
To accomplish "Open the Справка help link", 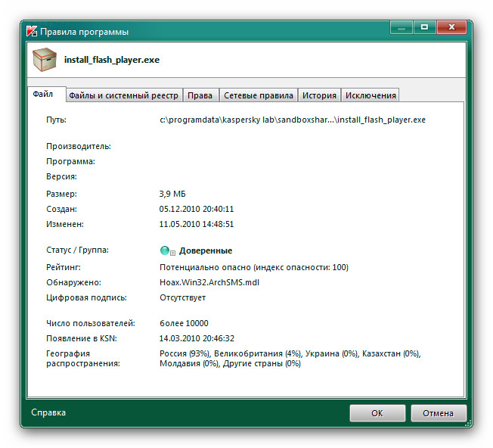I will pyautogui.click(x=48, y=412).
